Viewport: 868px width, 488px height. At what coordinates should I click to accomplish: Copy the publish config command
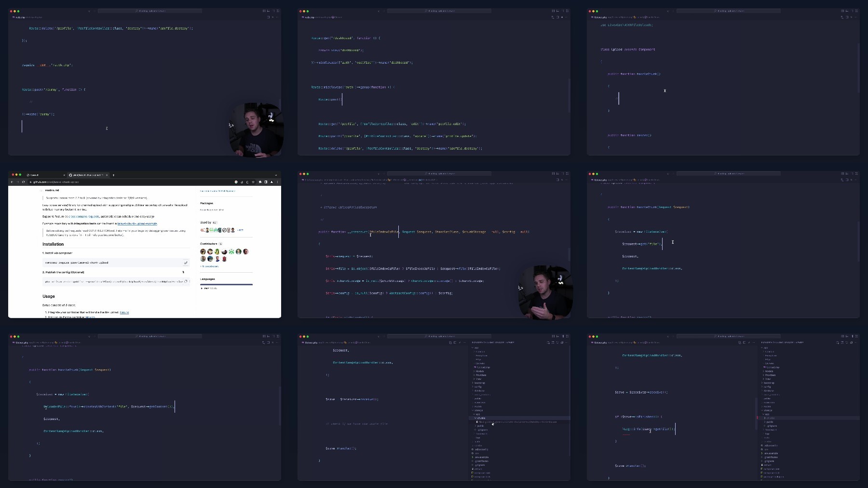(x=186, y=281)
